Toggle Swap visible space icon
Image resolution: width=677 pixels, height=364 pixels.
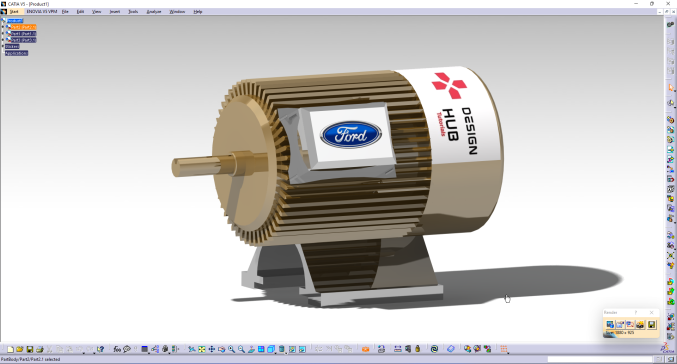point(302,349)
